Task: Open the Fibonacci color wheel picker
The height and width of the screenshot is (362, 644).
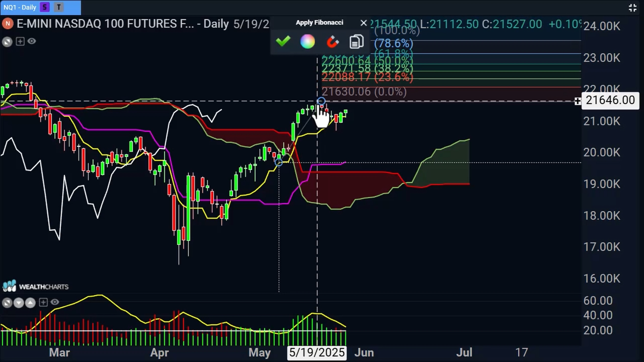Action: (308, 42)
